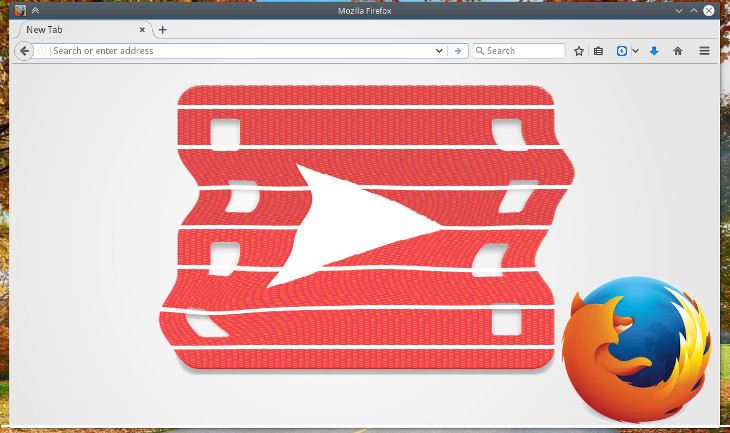The width and height of the screenshot is (730, 433).
Task: Click the site info icon in address bar
Action: [x=42, y=51]
